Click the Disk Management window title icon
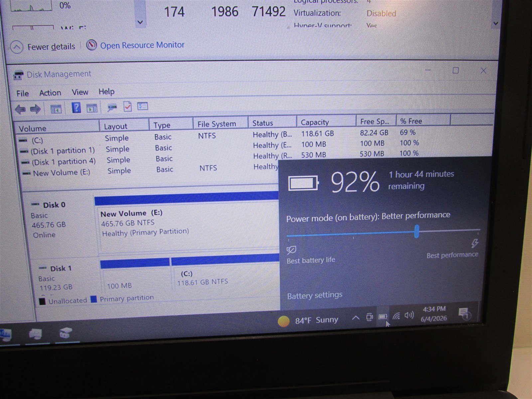 click(x=19, y=75)
